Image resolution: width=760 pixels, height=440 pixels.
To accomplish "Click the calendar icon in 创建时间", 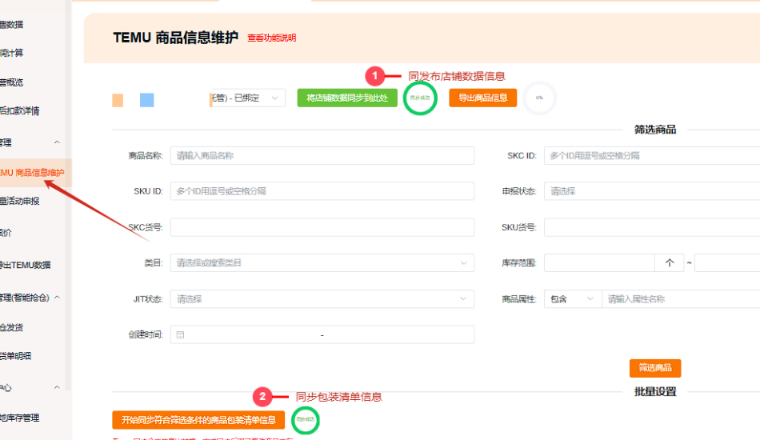I will pyautogui.click(x=180, y=334).
